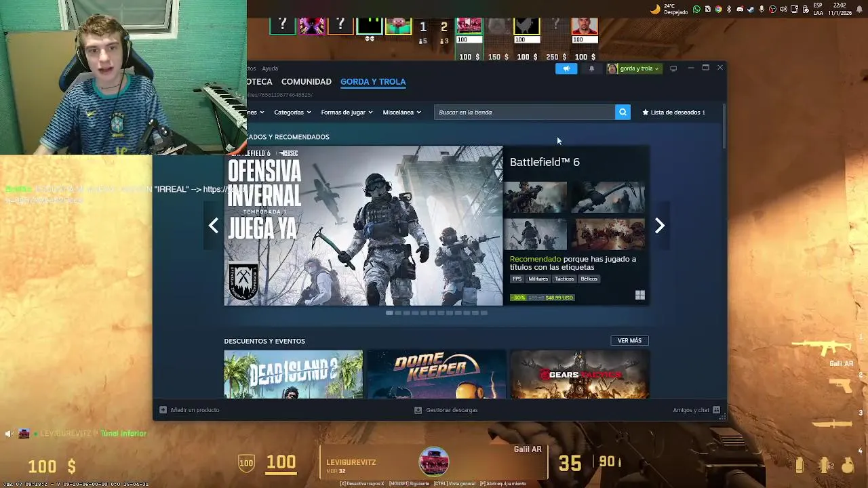Expand the Categorías dropdown
Screen dimensions: 868x488
click(292, 112)
